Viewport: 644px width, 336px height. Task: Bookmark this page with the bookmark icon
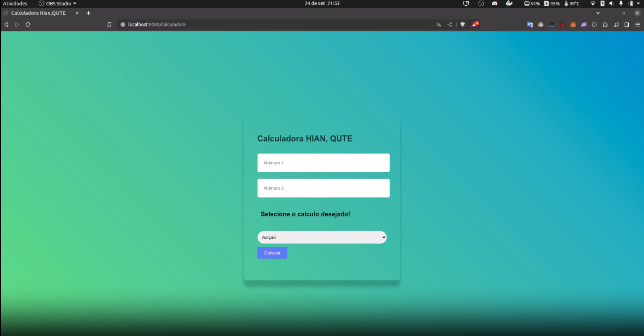click(109, 24)
